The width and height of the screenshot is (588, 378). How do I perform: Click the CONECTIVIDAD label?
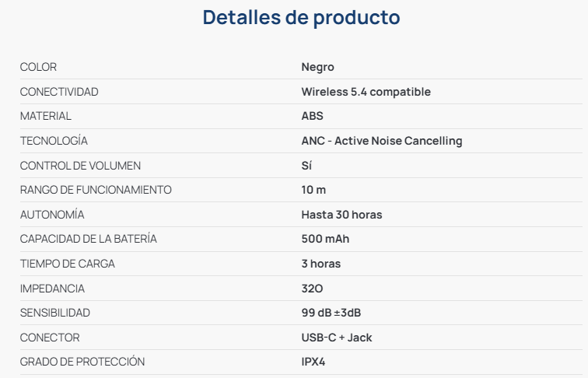click(x=59, y=92)
